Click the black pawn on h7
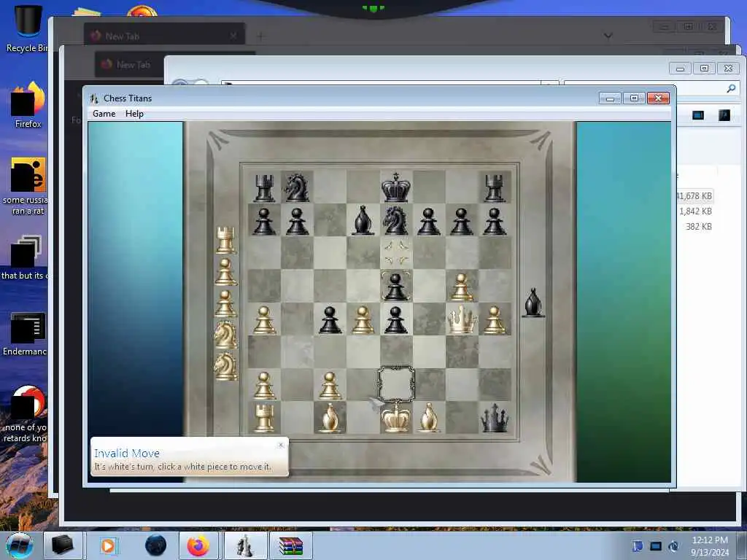This screenshot has width=747, height=560. point(495,221)
